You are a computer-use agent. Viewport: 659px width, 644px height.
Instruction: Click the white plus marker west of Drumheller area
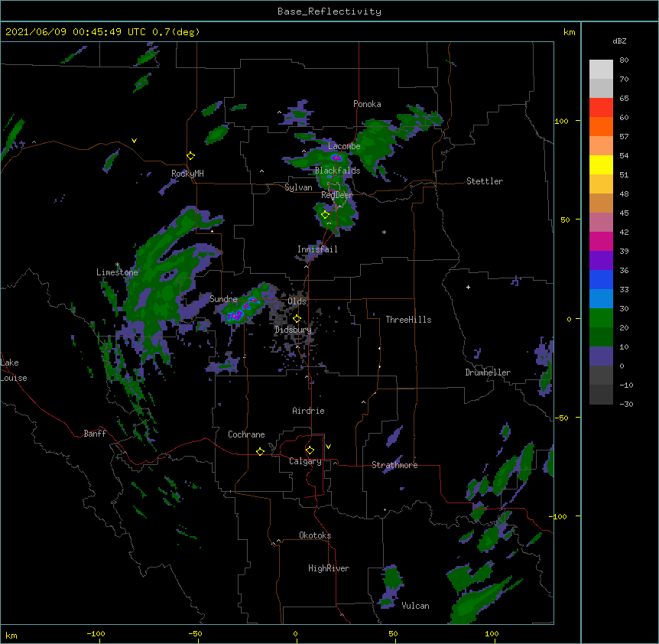(x=468, y=287)
